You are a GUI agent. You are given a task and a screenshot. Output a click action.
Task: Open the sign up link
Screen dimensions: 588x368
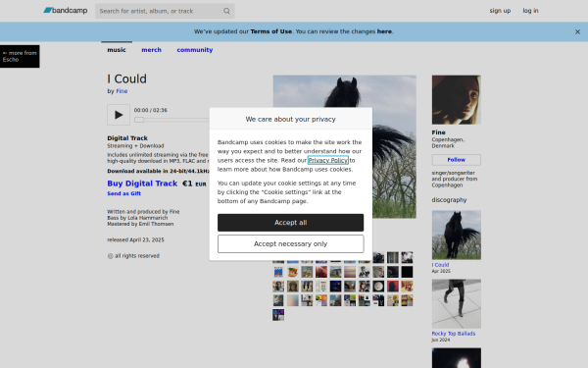coord(500,11)
